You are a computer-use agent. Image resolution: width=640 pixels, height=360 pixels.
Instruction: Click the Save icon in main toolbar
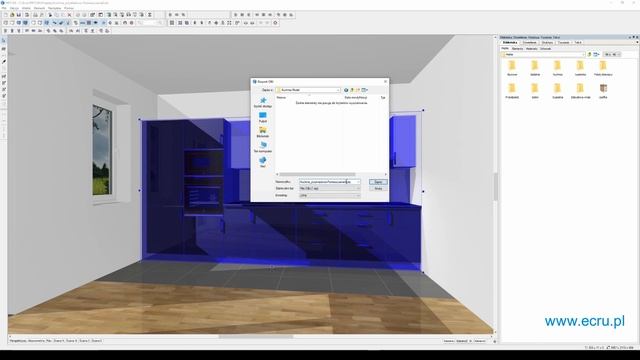click(19, 15)
